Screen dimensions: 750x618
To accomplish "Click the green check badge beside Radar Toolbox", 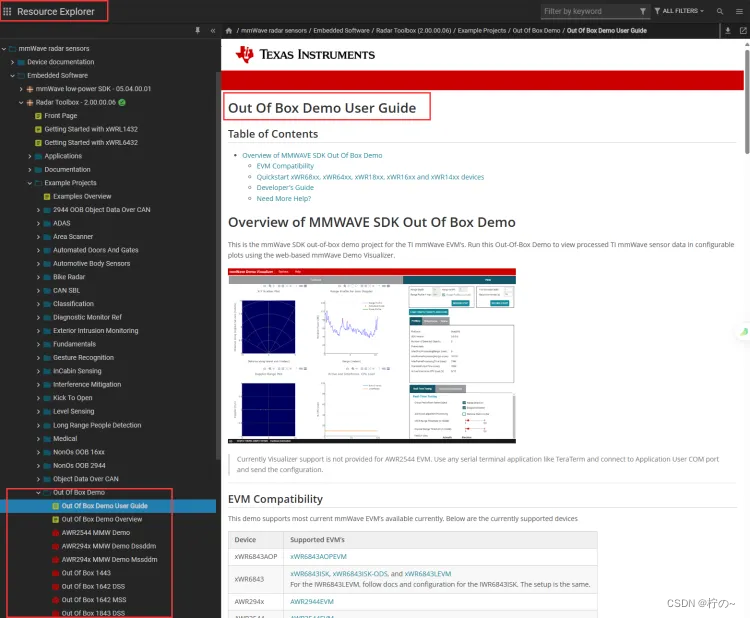I will (122, 102).
